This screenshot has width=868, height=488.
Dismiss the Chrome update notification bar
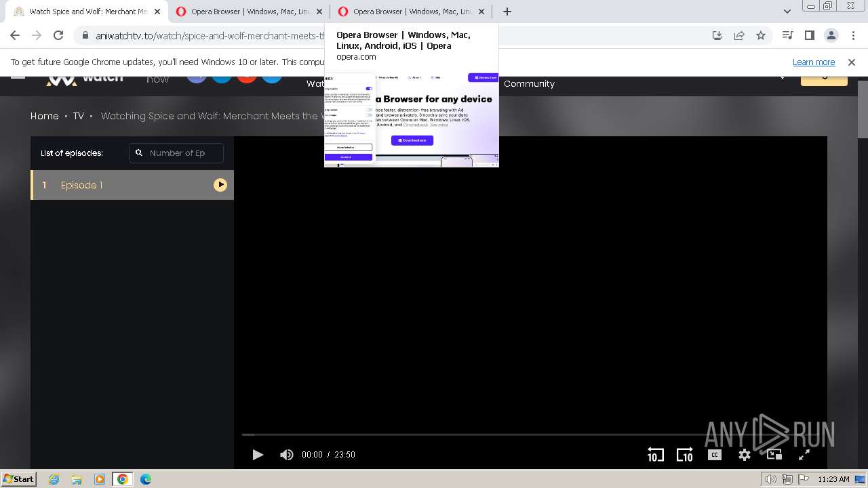coord(852,62)
